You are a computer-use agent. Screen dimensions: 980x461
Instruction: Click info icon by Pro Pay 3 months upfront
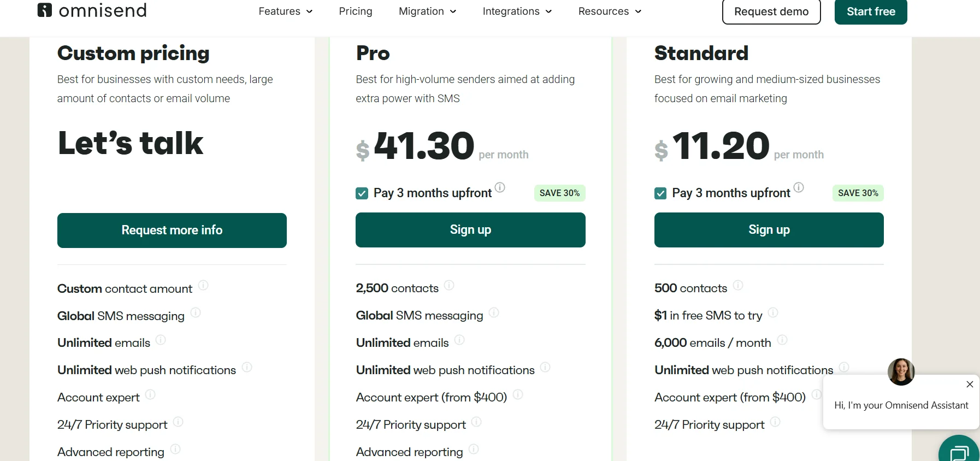coord(500,187)
